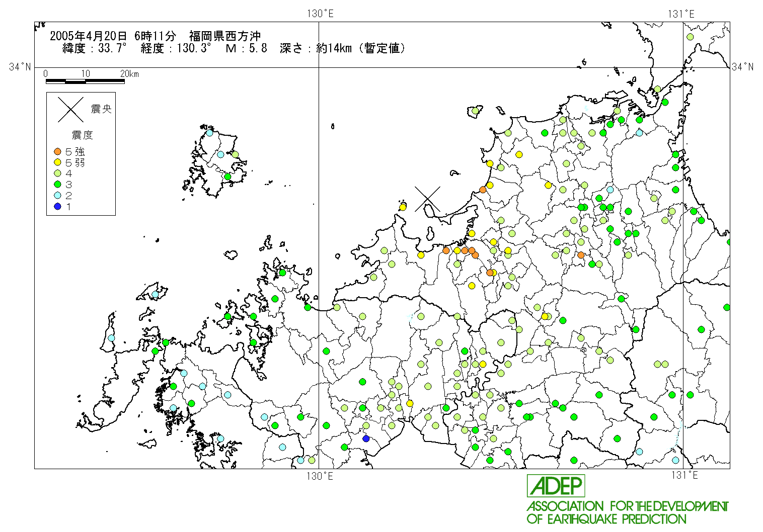This screenshot has height=532, width=763.
Task: Click the 34°N label right of the map
Action: tap(743, 66)
